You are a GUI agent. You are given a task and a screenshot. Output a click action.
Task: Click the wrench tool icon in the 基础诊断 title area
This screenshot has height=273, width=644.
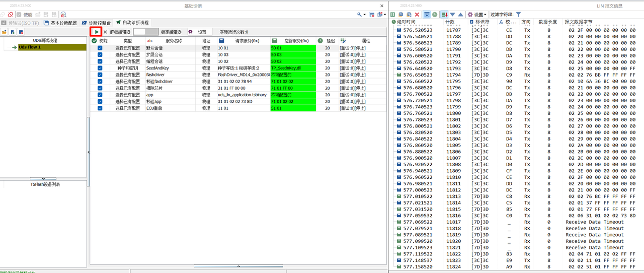tap(359, 15)
